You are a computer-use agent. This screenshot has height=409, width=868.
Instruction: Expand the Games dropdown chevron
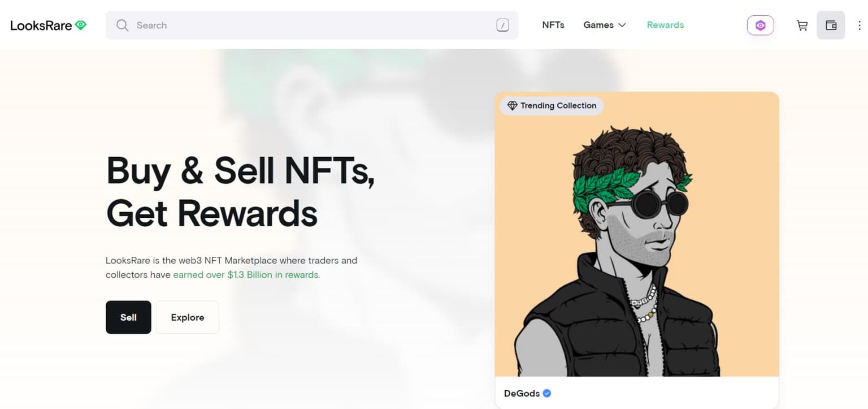622,25
